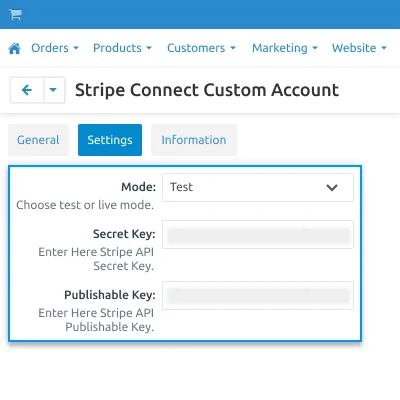Switch to the Information tab
The width and height of the screenshot is (400, 400).
tap(194, 140)
